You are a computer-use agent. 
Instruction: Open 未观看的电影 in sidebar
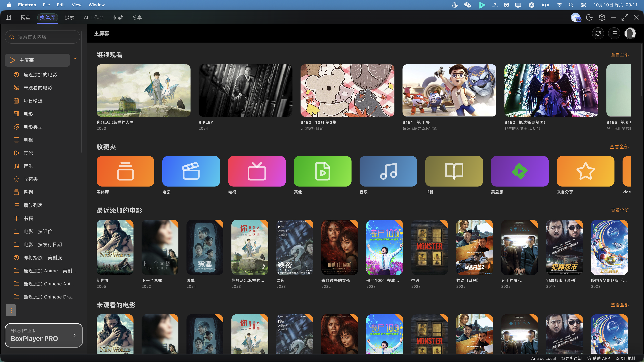click(38, 88)
